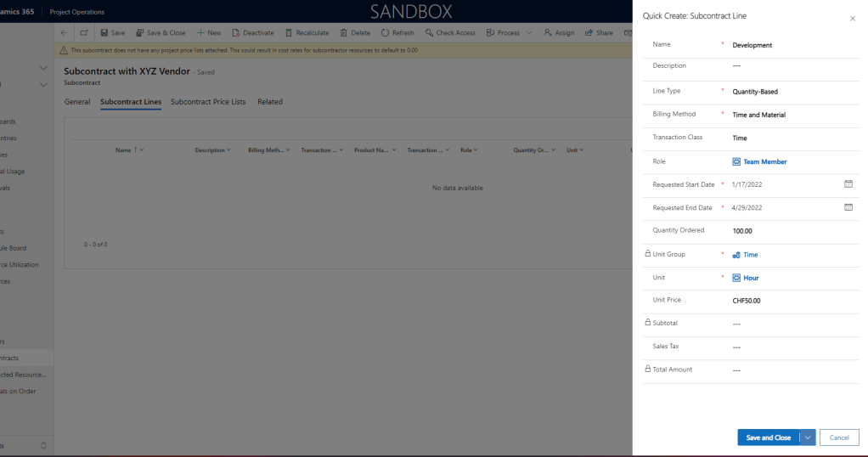Open the Subcontract Price Lists tab
Image resolution: width=868 pixels, height=457 pixels.
[208, 102]
